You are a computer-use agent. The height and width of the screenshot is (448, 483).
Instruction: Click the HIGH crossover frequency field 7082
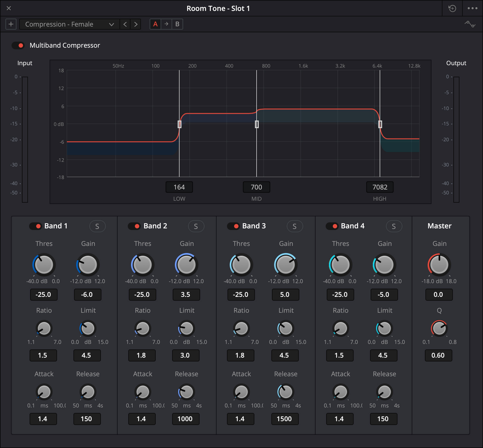[x=380, y=187]
